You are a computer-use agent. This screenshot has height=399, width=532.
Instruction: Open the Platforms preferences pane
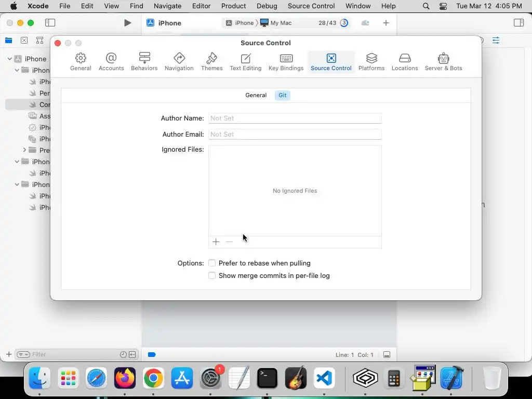pos(371,62)
